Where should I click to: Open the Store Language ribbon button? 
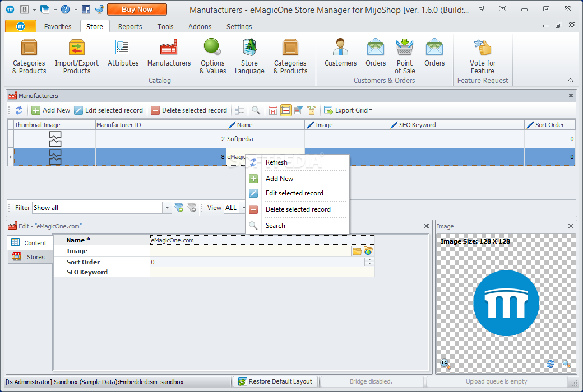pos(249,56)
